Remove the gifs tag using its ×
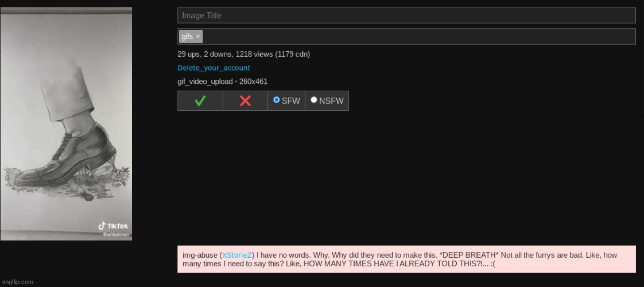 [198, 36]
